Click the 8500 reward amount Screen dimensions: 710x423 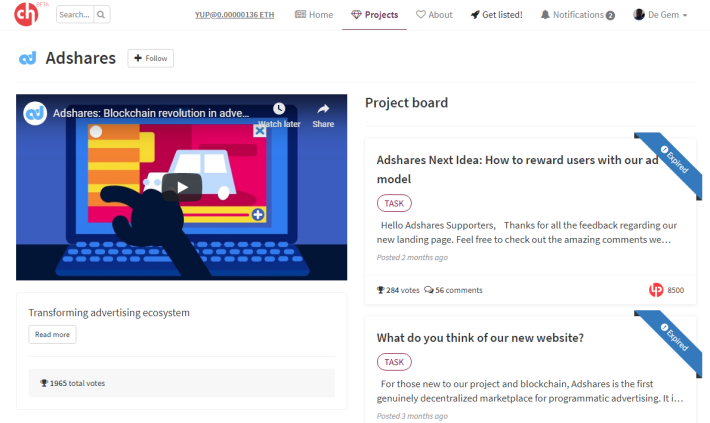676,290
